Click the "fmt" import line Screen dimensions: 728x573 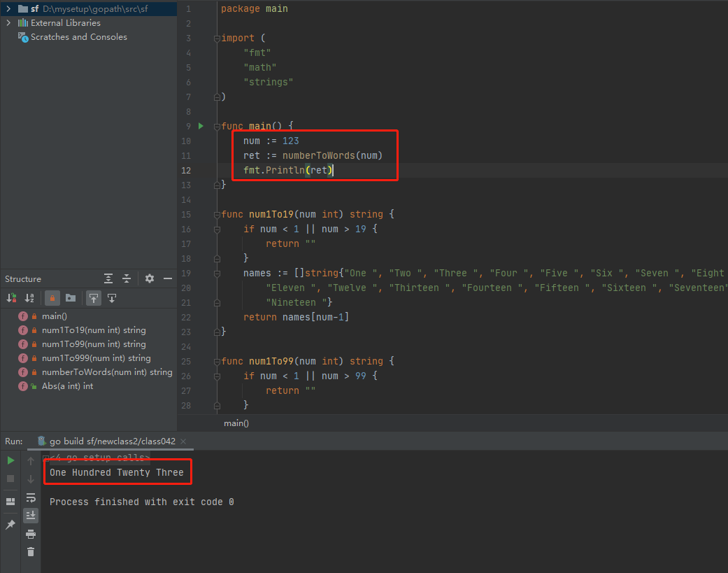pyautogui.click(x=257, y=52)
